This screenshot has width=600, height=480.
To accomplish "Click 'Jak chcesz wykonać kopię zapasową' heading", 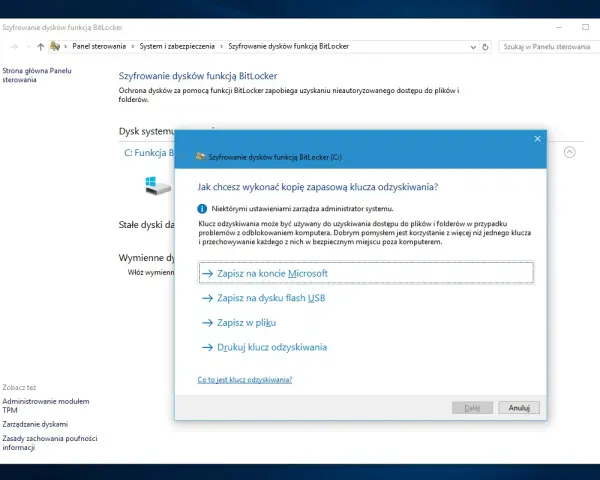I will tap(318, 187).
